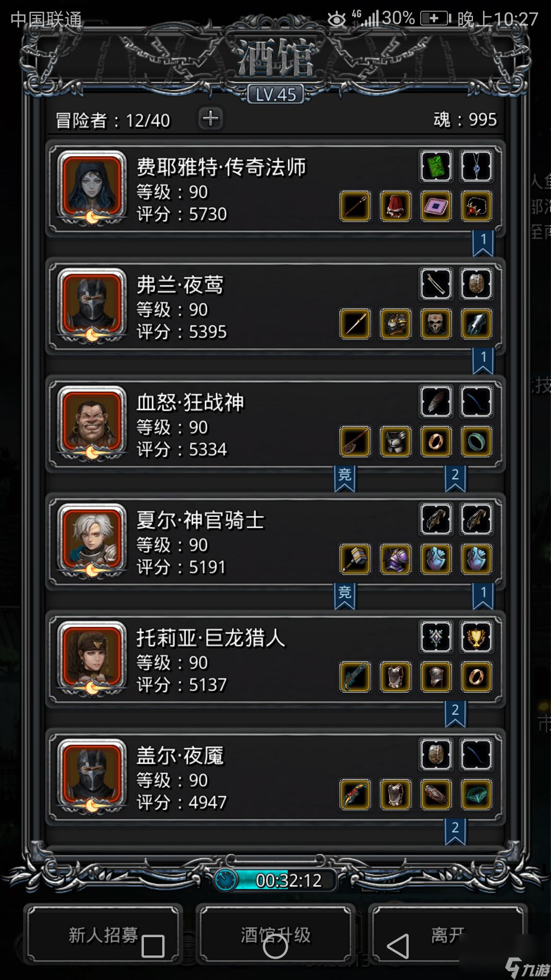The width and height of the screenshot is (551, 980).
Task: Tap the team 2 bookmark under 盖尔·夜魇
Action: pos(455,831)
